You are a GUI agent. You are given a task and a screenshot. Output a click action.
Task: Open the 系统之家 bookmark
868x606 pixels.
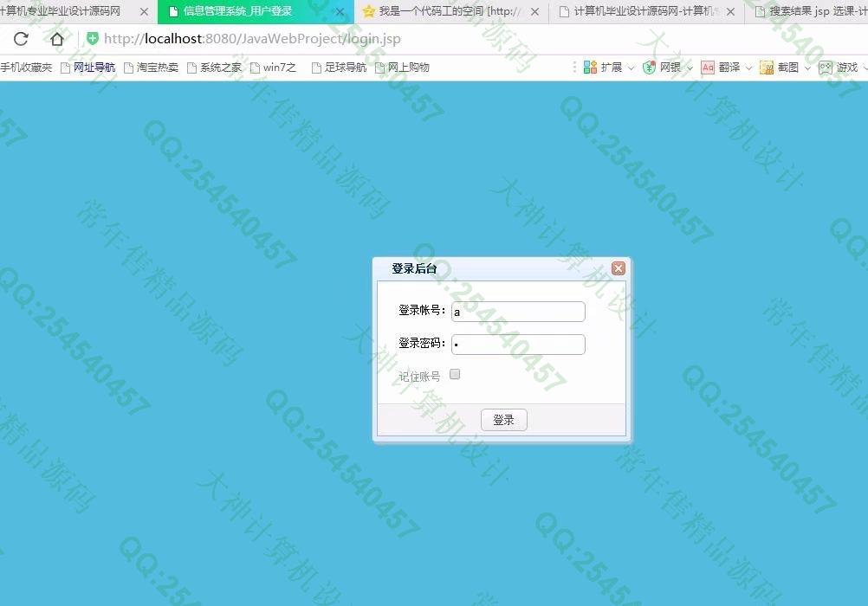click(x=214, y=68)
